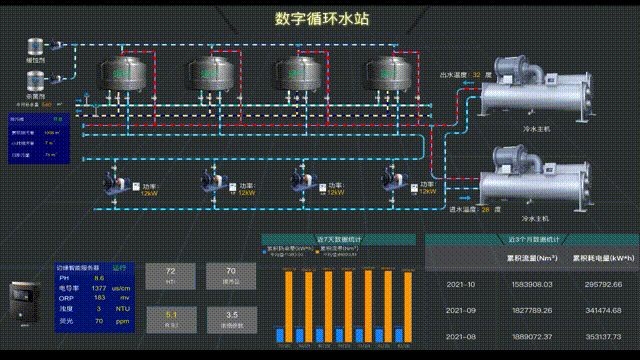Click the upper chemical dosing tank icon

pyautogui.click(x=36, y=47)
